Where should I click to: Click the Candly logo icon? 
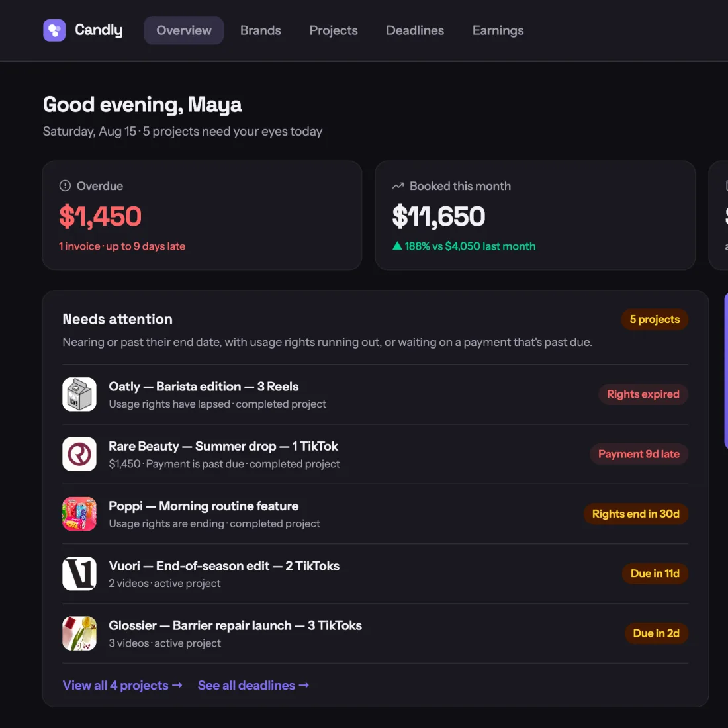click(54, 30)
